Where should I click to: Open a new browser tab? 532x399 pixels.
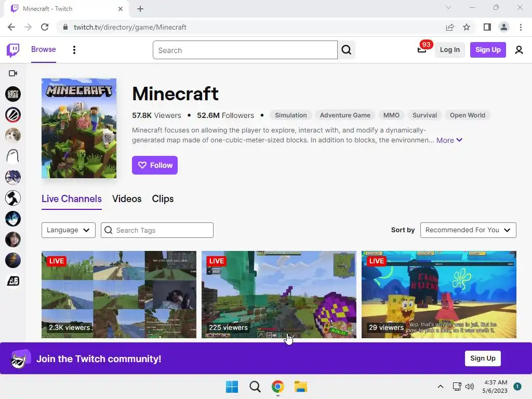tap(140, 9)
